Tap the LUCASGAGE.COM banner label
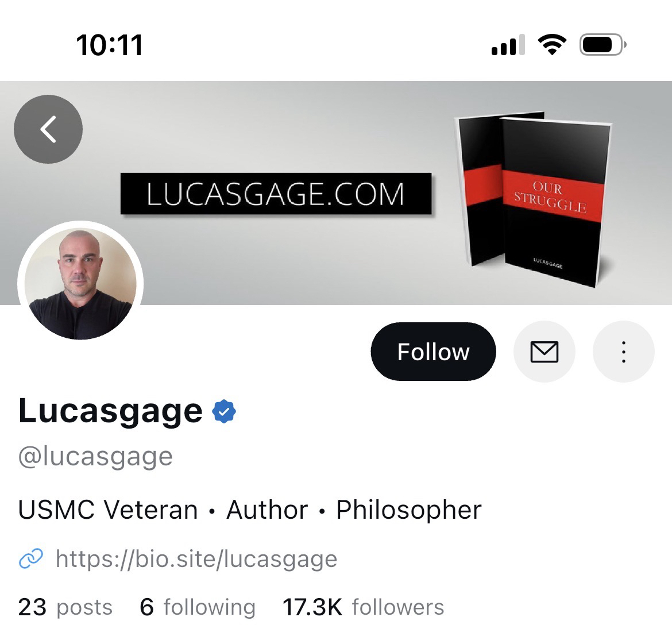This screenshot has height=644, width=672. tap(276, 194)
